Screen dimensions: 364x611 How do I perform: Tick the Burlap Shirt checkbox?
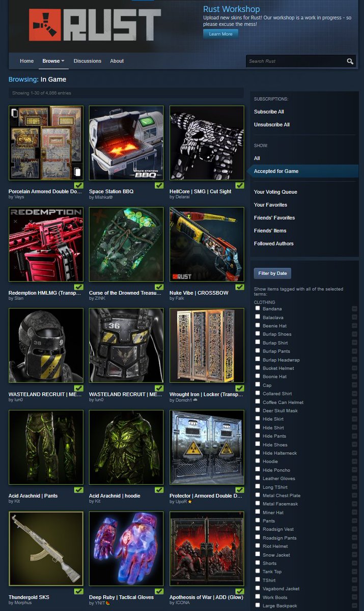click(258, 342)
